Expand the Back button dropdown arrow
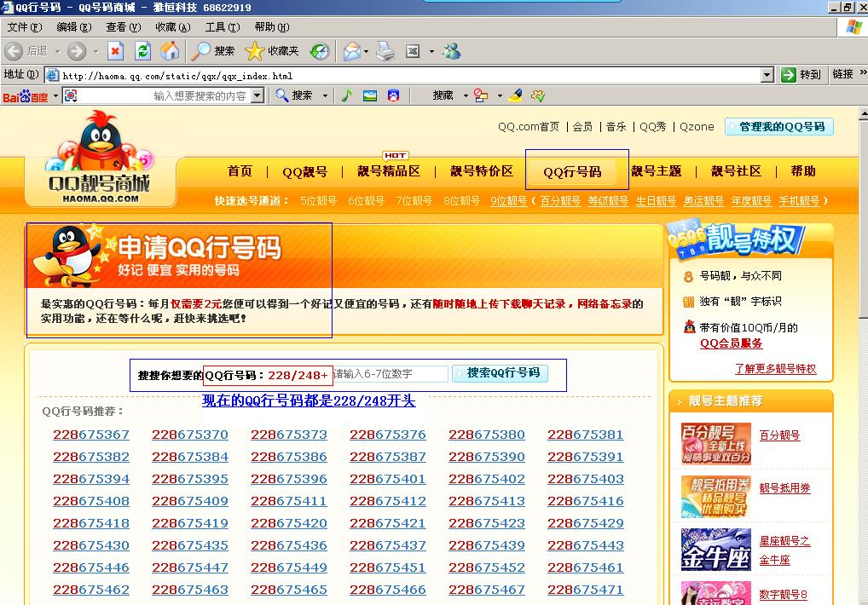This screenshot has width=868, height=605. click(x=57, y=50)
